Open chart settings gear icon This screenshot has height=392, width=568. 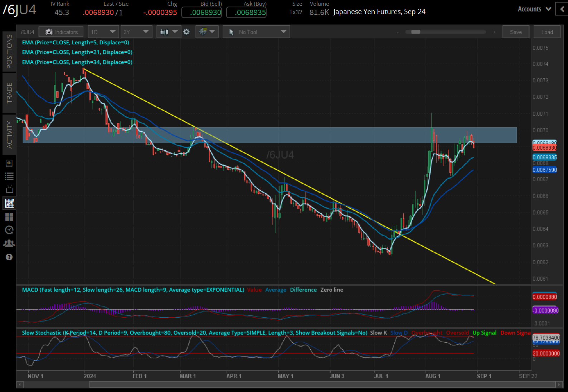pos(186,32)
